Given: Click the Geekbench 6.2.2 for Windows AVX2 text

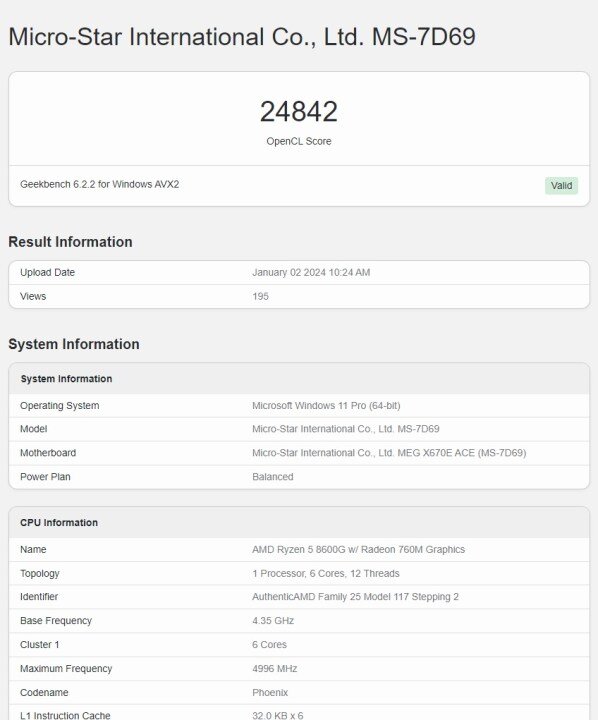Looking at the screenshot, I should click(100, 184).
